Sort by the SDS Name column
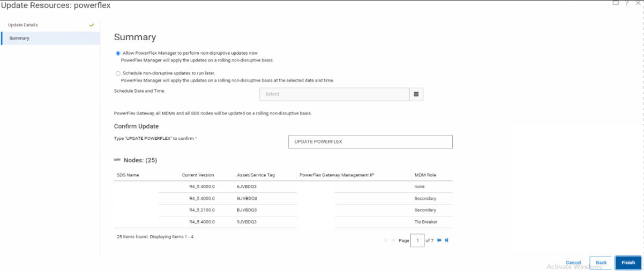The width and height of the screenshot is (644, 271). point(128,175)
